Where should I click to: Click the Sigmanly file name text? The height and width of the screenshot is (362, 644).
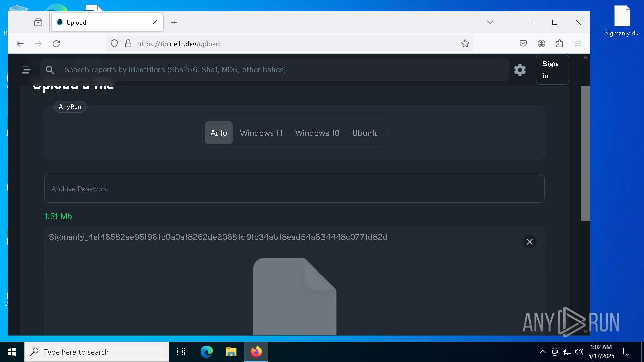tap(218, 237)
